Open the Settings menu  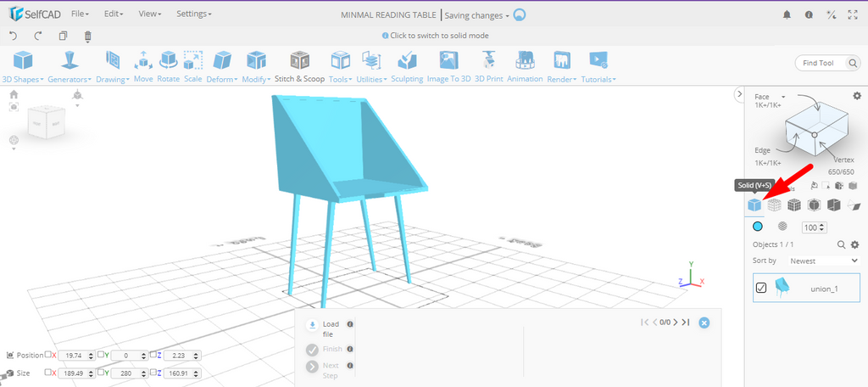tap(194, 14)
